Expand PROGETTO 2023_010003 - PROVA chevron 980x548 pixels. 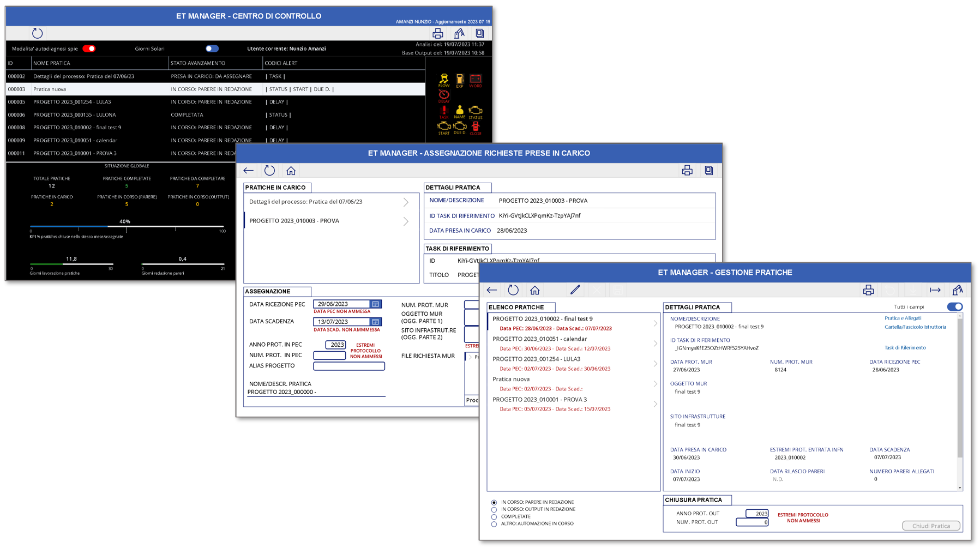[406, 221]
